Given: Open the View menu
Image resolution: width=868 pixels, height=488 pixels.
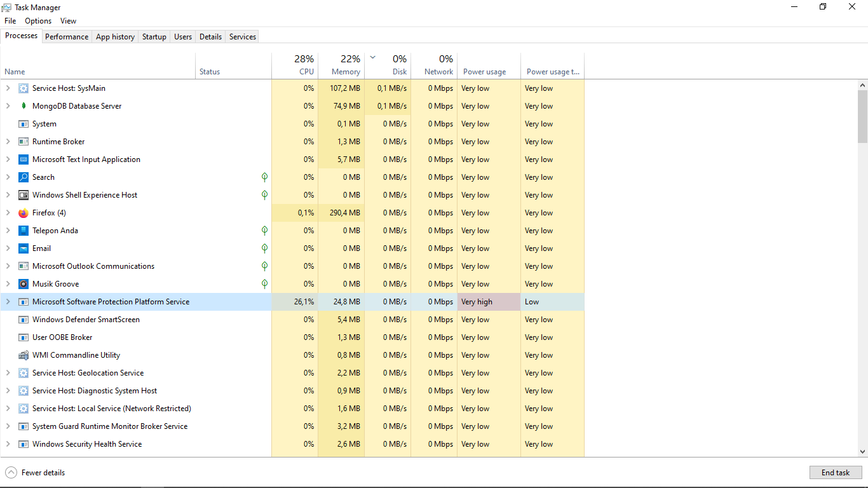Looking at the screenshot, I should pyautogui.click(x=68, y=21).
